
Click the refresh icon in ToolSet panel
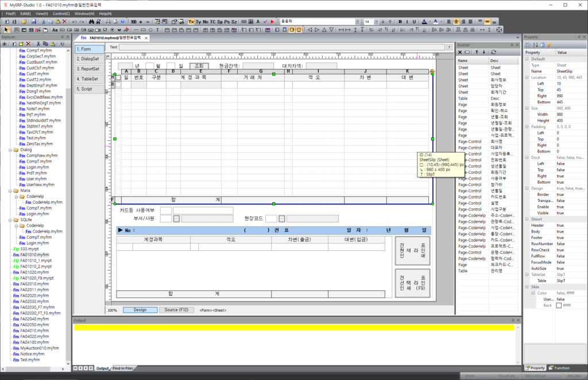493,52
